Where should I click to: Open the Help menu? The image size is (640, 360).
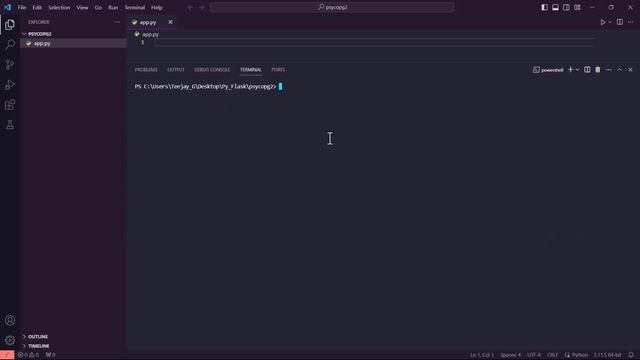pos(157,7)
